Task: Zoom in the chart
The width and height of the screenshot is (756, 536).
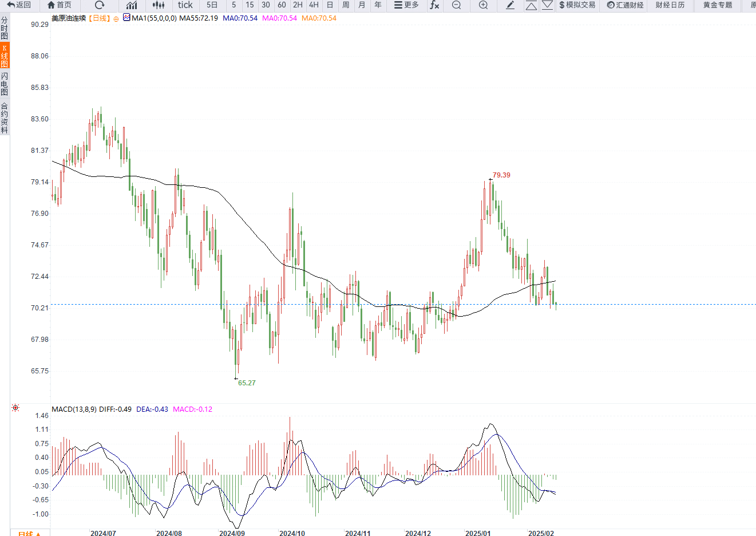Action: (x=484, y=5)
